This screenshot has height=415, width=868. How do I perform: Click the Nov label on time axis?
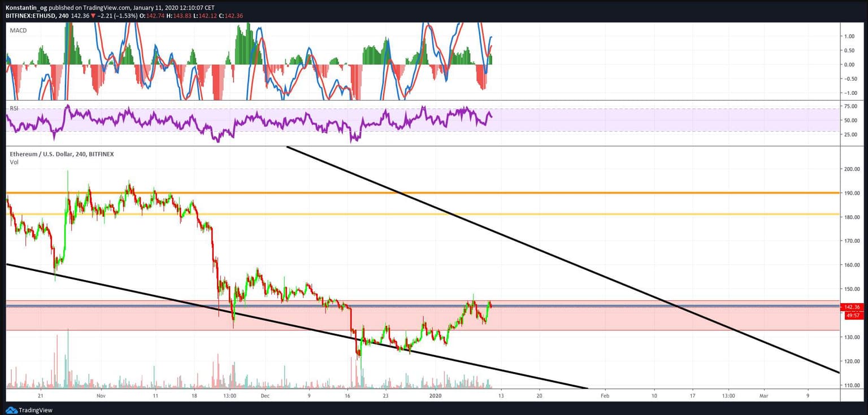pyautogui.click(x=101, y=396)
